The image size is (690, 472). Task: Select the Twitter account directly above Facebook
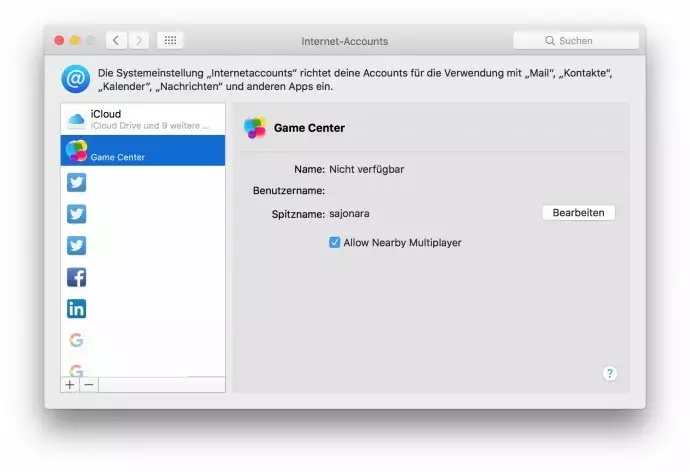tap(77, 245)
